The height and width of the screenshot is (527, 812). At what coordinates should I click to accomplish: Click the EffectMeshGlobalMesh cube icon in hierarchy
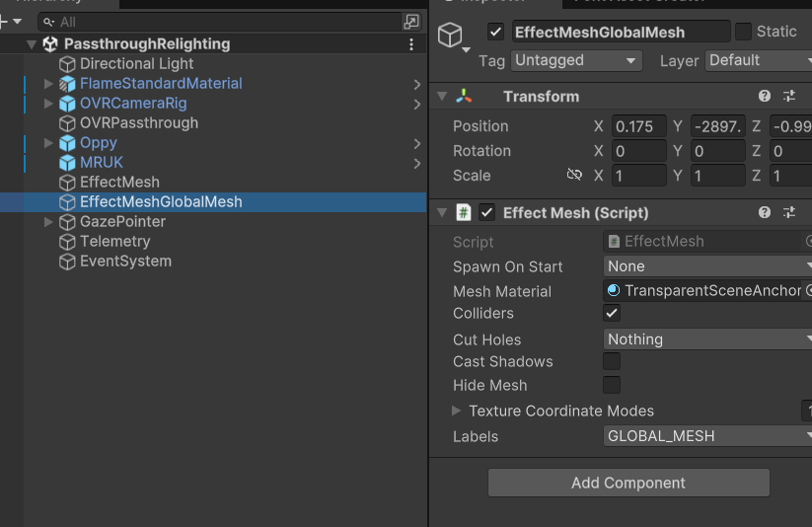[67, 202]
